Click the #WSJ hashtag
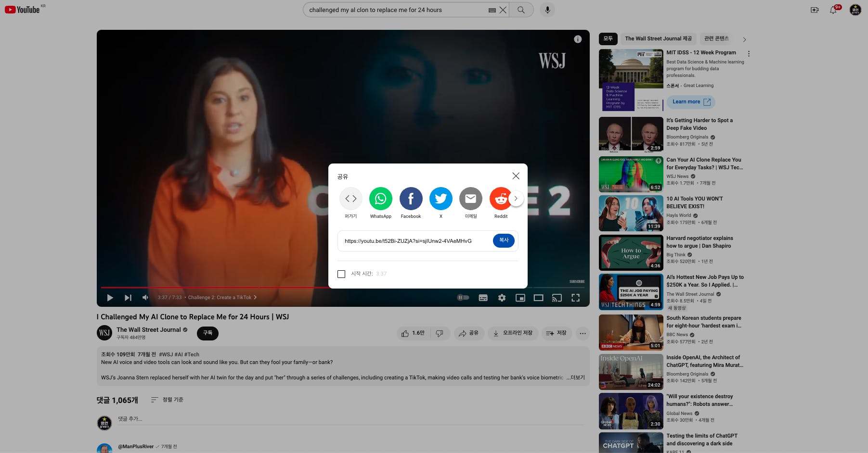This screenshot has height=453, width=868. [x=166, y=354]
